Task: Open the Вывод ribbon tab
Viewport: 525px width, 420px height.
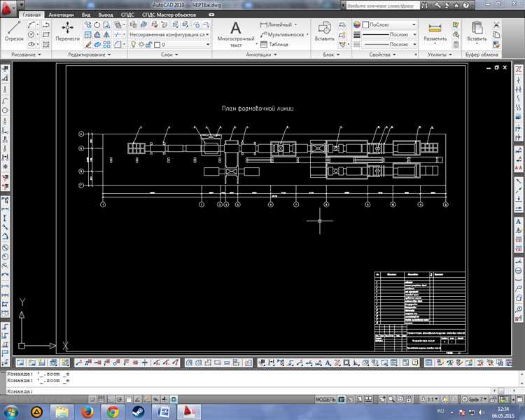Action: coord(106,15)
